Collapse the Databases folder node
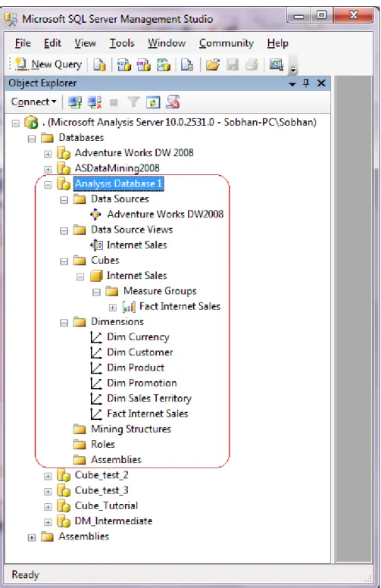Viewport: 381px width, 588px height. [32, 139]
